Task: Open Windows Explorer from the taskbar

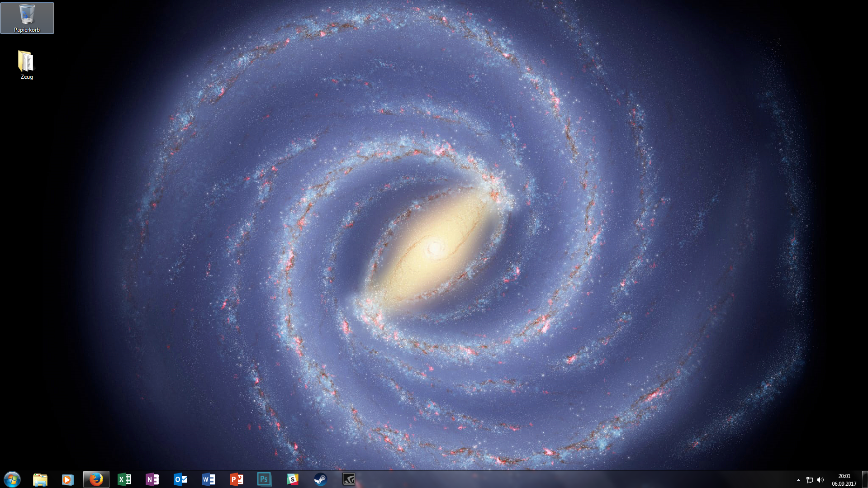Action: (x=40, y=479)
